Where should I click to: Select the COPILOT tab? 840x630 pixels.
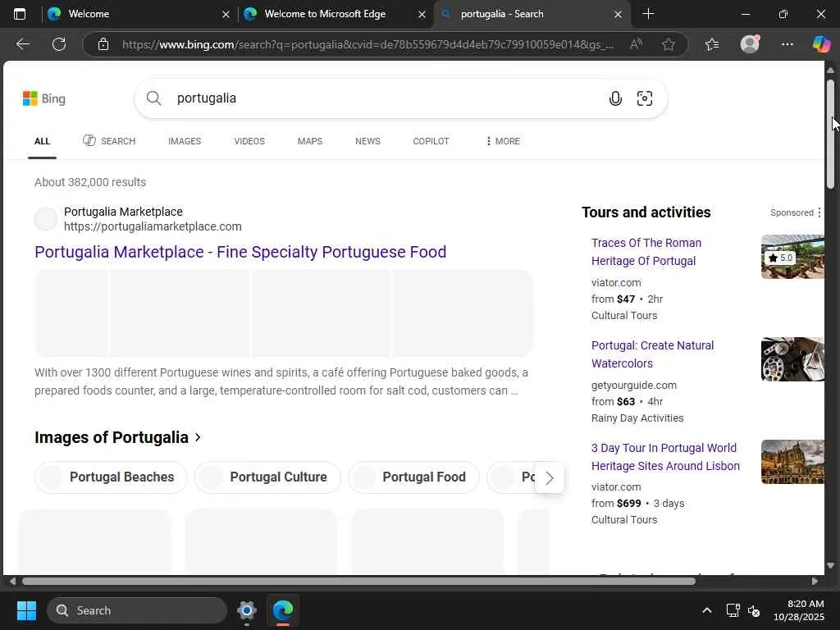click(x=431, y=141)
